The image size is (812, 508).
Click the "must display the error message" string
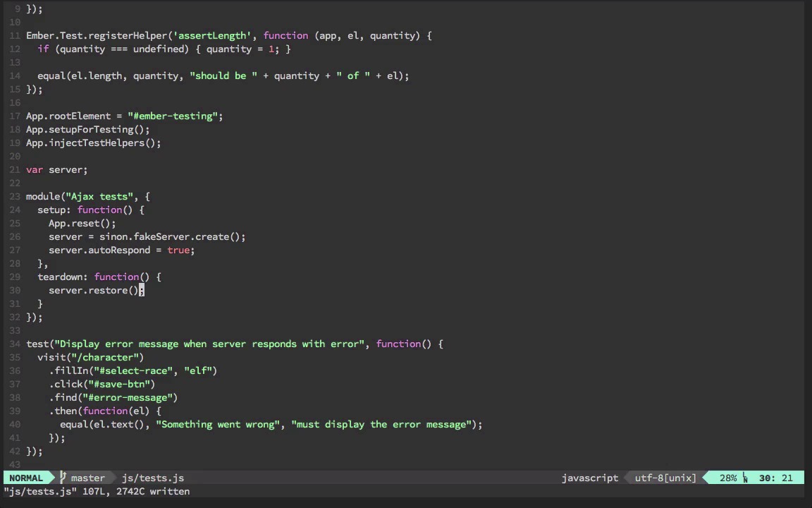pos(381,425)
